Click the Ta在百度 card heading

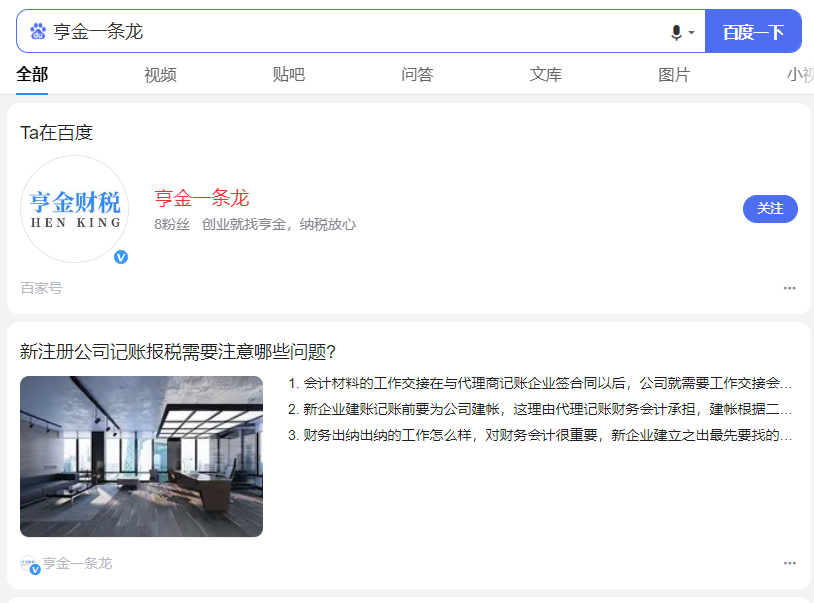coord(57,133)
